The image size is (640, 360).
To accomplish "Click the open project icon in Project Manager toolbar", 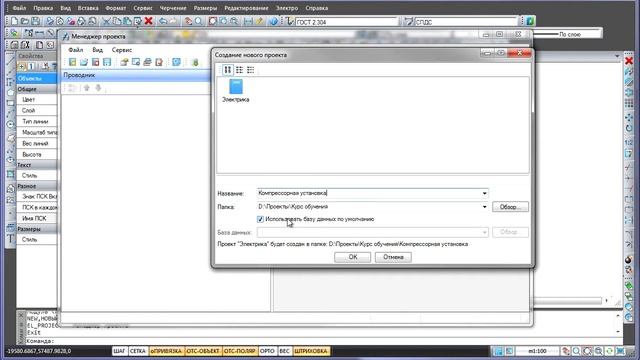I will (x=84, y=62).
